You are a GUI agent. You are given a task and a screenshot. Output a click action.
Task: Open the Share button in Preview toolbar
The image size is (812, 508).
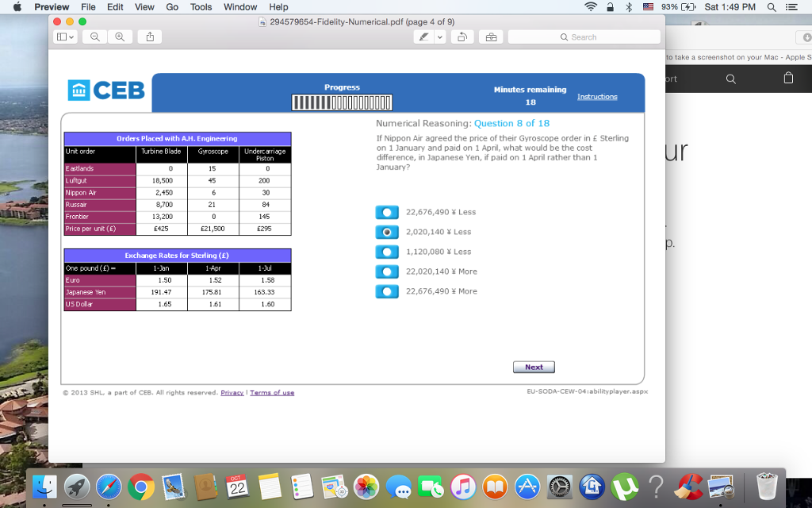tap(150, 37)
